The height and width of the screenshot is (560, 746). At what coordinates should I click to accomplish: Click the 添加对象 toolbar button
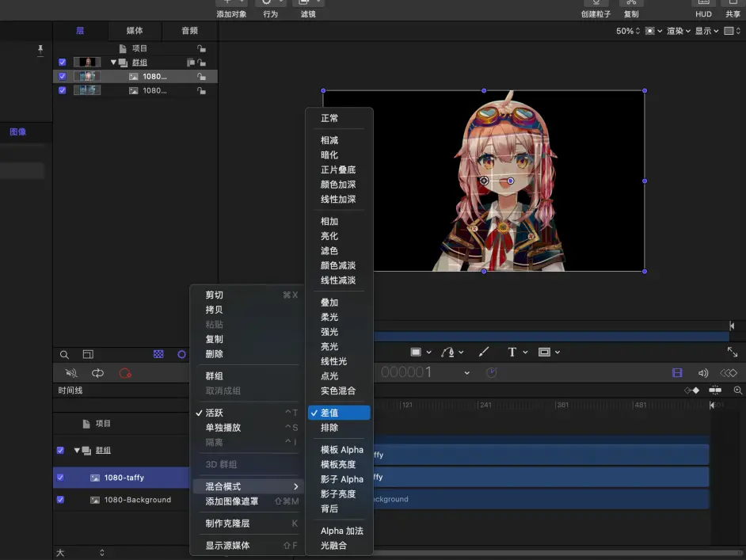click(231, 10)
